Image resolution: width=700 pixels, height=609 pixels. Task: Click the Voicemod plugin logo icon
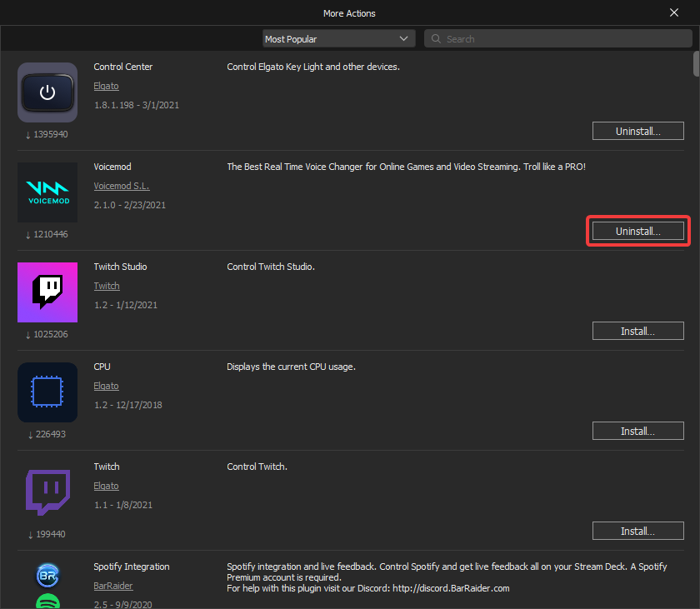pyautogui.click(x=47, y=192)
